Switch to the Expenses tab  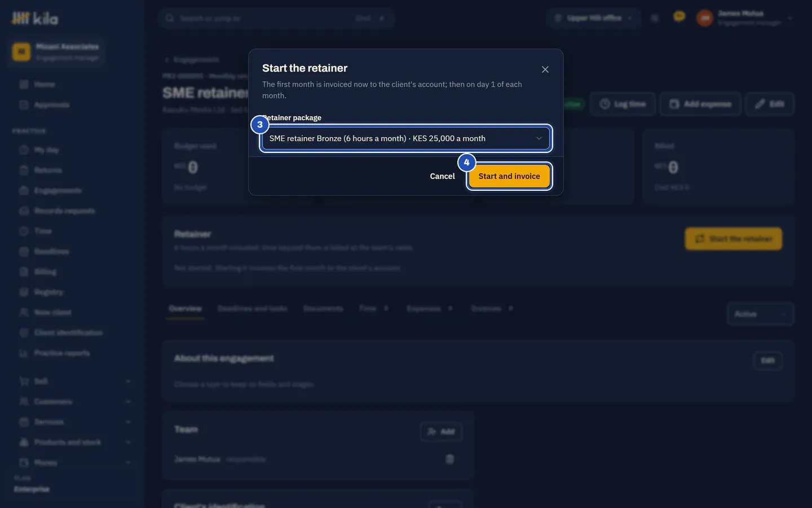point(430,308)
